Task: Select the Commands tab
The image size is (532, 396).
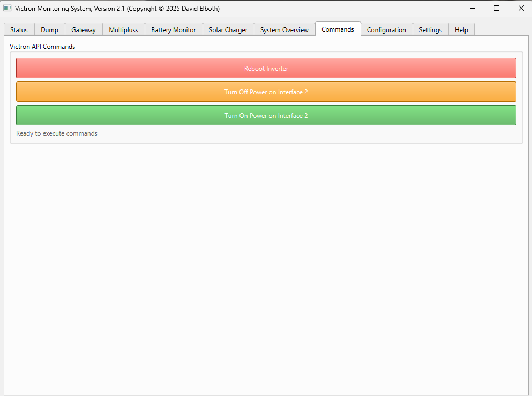Action: pyautogui.click(x=338, y=29)
